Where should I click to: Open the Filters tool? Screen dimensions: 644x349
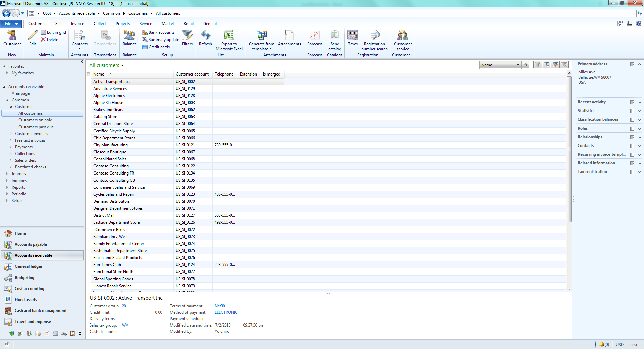click(187, 38)
